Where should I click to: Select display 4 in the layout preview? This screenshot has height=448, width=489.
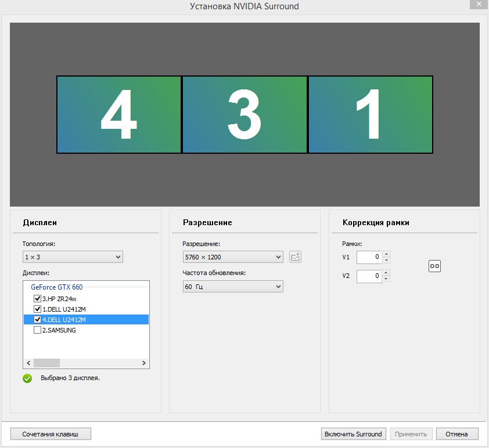point(119,115)
